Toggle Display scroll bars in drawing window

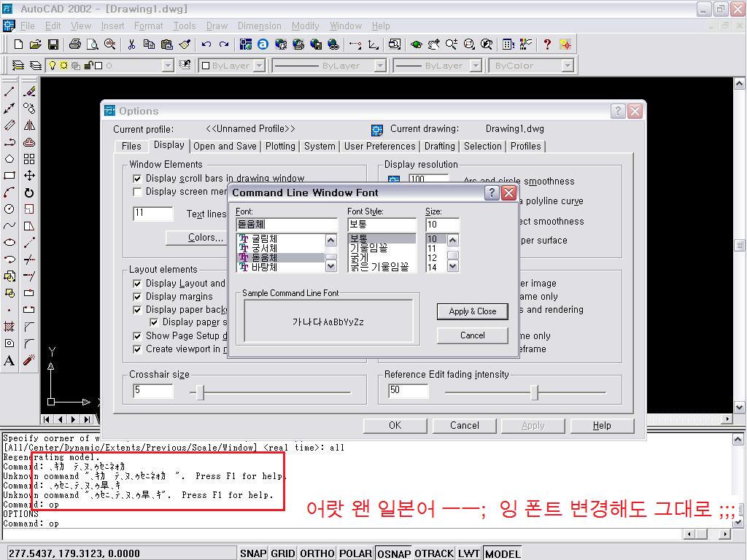[x=137, y=179]
